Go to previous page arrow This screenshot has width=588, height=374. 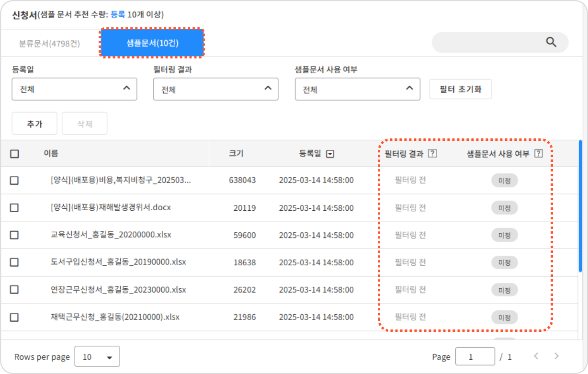point(536,356)
